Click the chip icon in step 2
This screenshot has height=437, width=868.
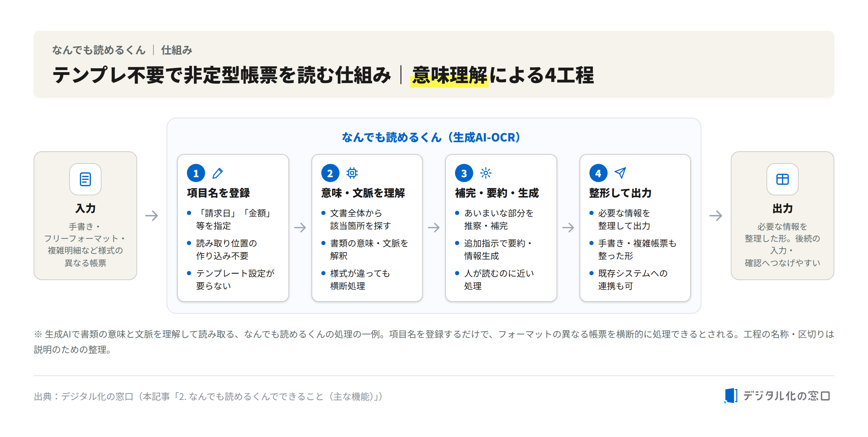352,173
